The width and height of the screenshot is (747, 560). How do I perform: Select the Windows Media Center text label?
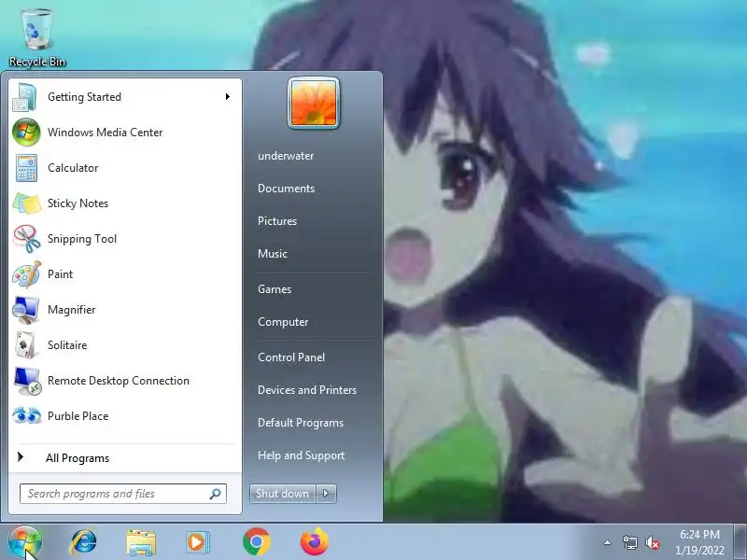[x=106, y=133]
